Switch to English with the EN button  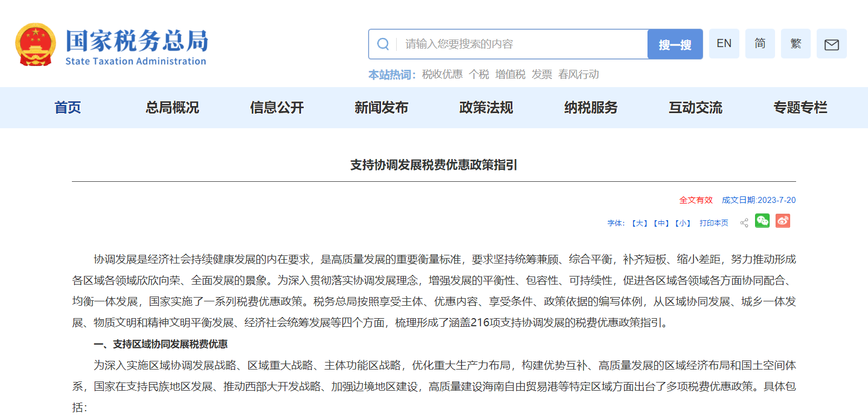click(x=724, y=44)
